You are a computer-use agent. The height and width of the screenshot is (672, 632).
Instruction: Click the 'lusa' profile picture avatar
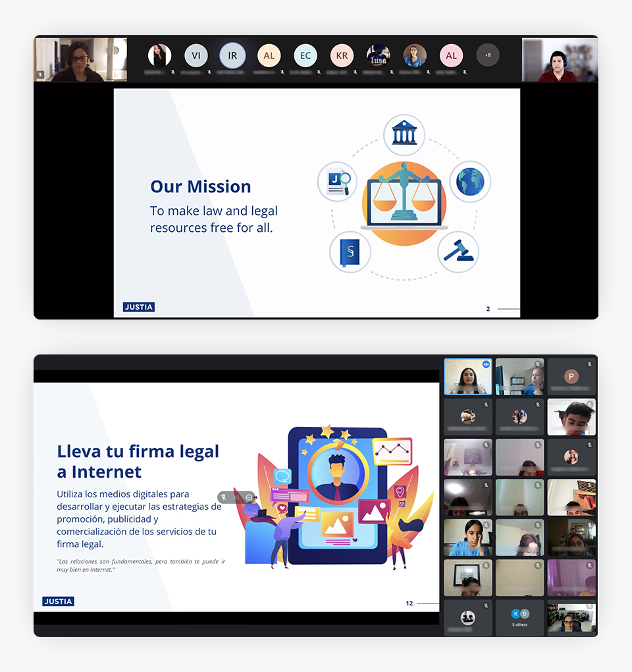point(378,56)
